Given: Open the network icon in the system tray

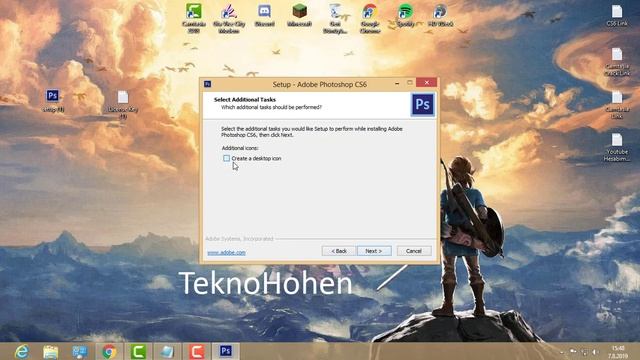Looking at the screenshot, I should (x=584, y=352).
